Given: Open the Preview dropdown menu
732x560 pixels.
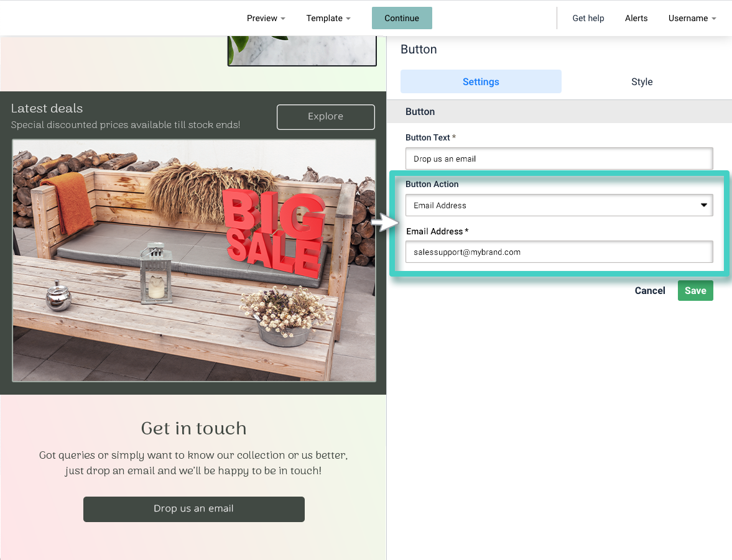Looking at the screenshot, I should 266,18.
